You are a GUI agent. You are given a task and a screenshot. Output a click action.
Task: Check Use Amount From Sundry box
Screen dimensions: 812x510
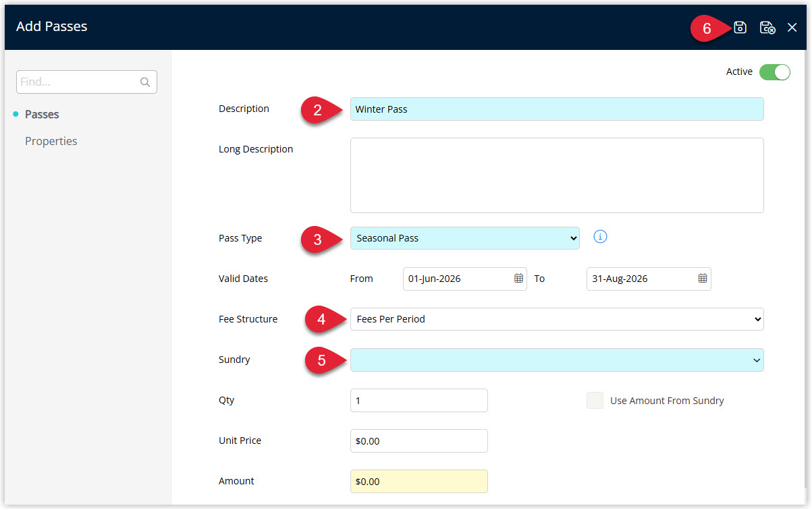595,400
